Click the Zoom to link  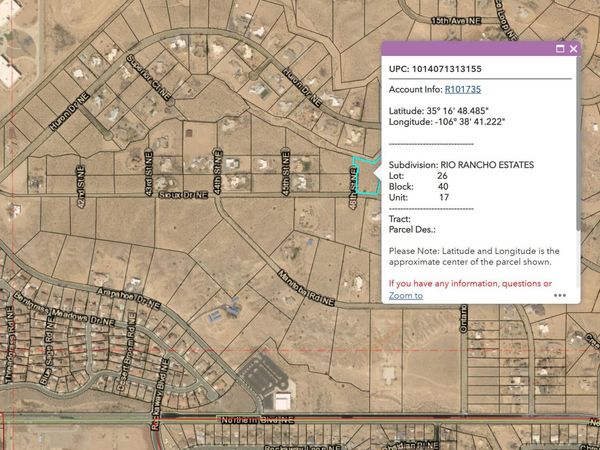[406, 295]
